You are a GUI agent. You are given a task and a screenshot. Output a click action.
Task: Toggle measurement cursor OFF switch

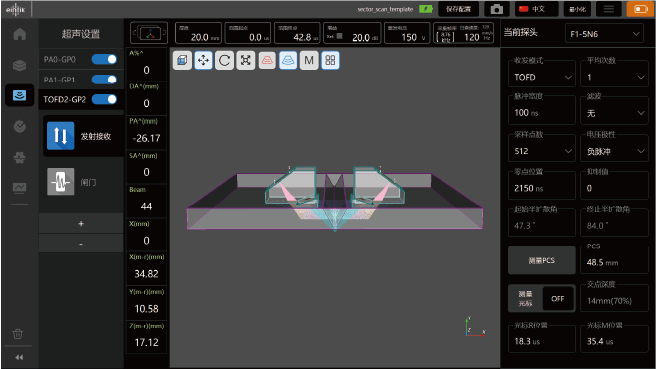(558, 298)
